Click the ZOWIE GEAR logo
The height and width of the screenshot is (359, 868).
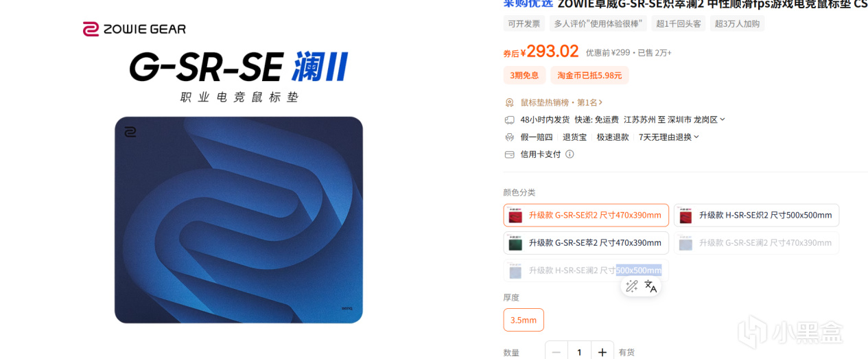(x=134, y=29)
